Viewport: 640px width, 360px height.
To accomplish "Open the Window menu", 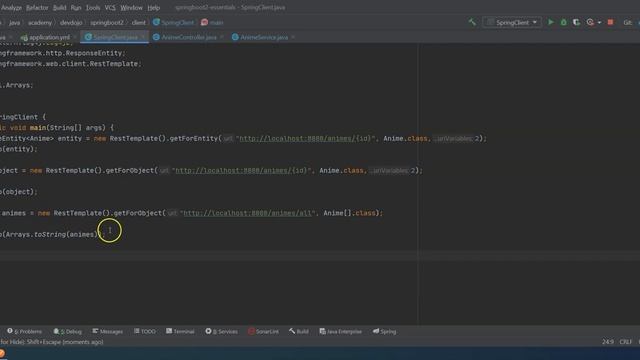I will [131, 8].
